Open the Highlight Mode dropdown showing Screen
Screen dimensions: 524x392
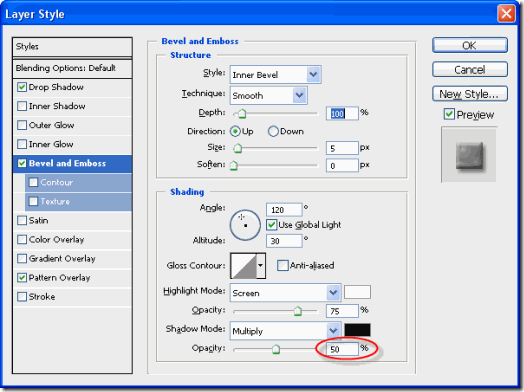click(x=285, y=293)
